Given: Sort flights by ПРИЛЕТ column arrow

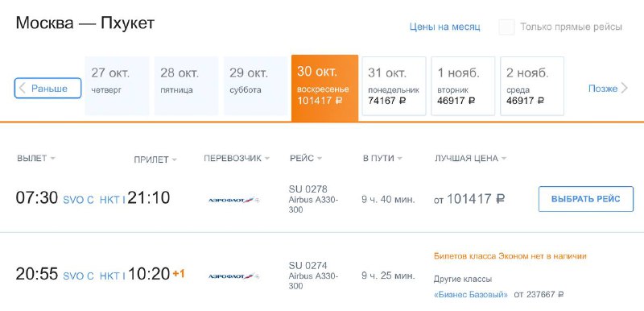Looking at the screenshot, I should 174,160.
